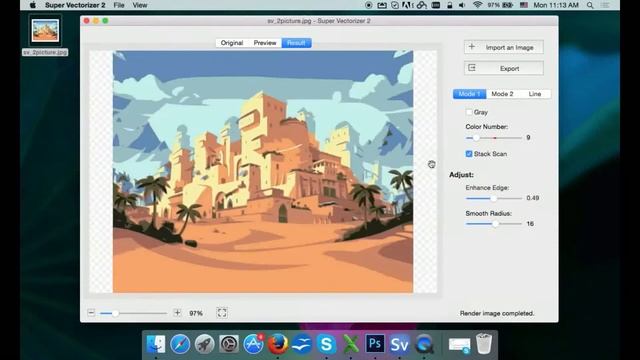This screenshot has width=640, height=360.
Task: Select Mode 1 segment
Action: (469, 94)
